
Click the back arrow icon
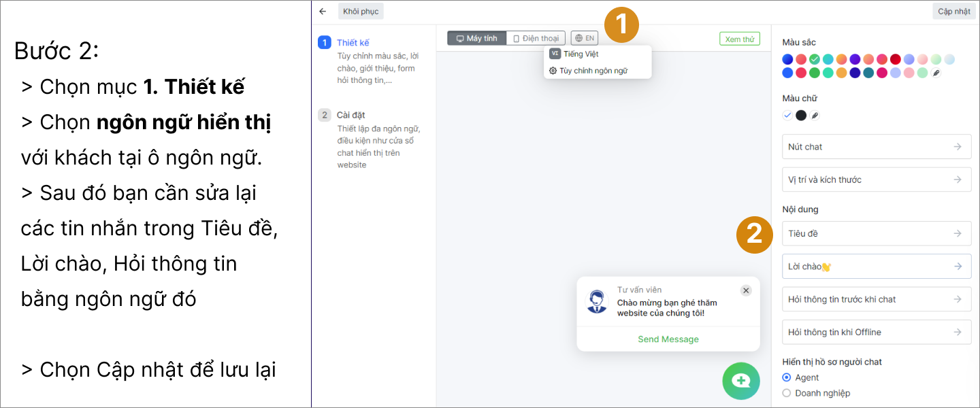pyautogui.click(x=323, y=12)
